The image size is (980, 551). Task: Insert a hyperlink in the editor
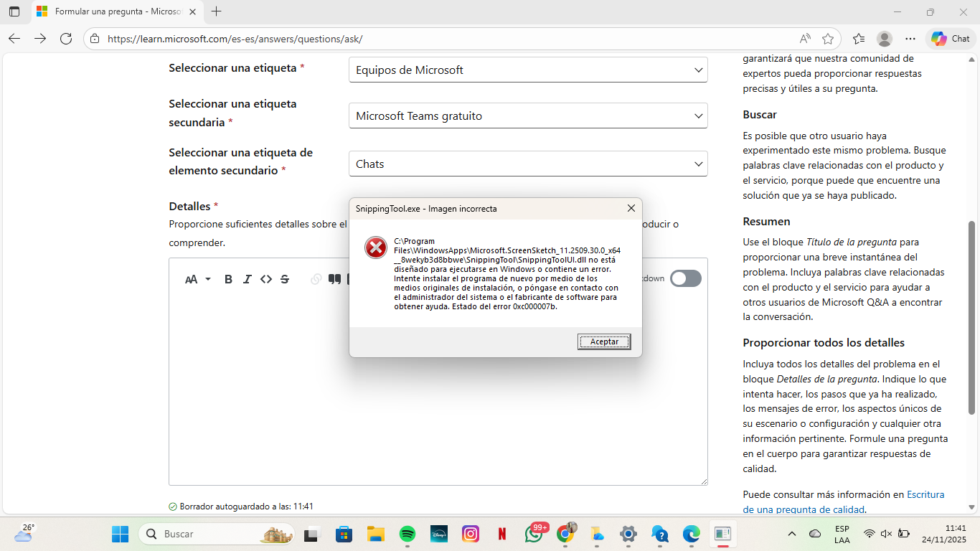click(316, 279)
